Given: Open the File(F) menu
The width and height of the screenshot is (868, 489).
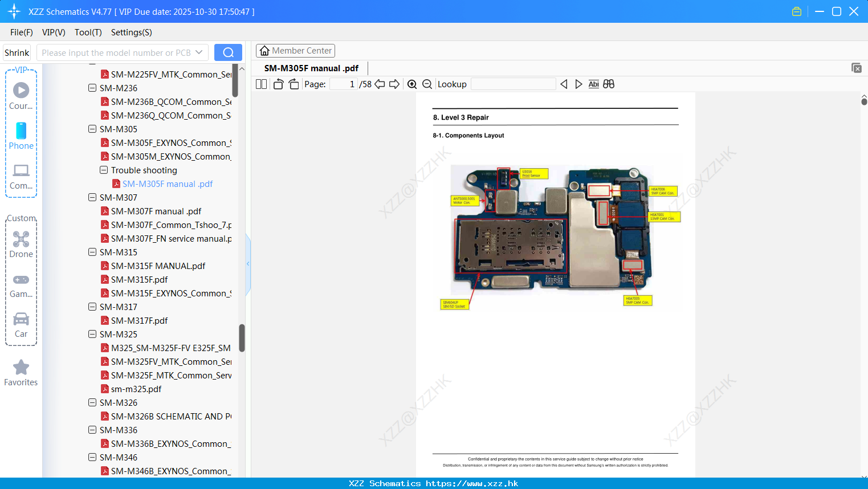Looking at the screenshot, I should 22,32.
